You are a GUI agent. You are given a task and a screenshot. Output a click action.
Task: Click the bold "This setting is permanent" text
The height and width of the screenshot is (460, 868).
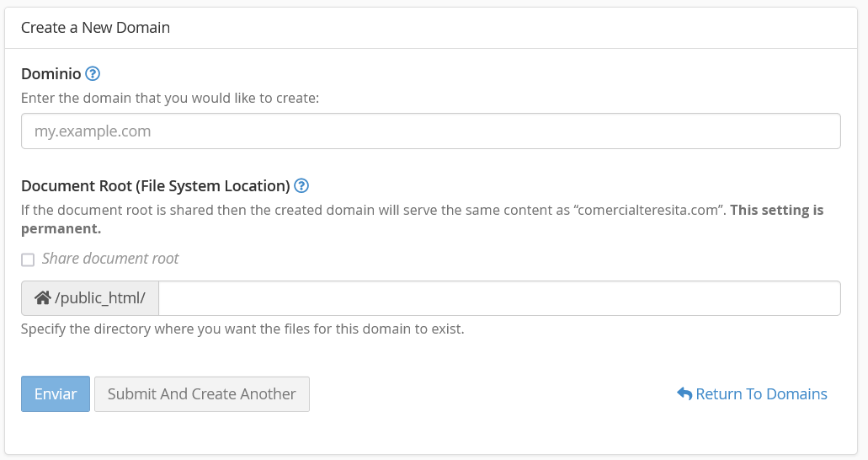(775, 211)
